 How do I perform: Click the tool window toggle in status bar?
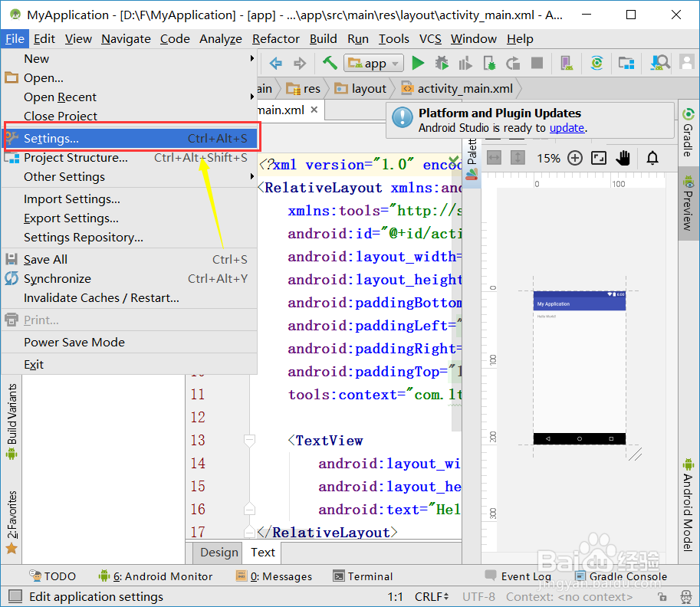pos(15,596)
